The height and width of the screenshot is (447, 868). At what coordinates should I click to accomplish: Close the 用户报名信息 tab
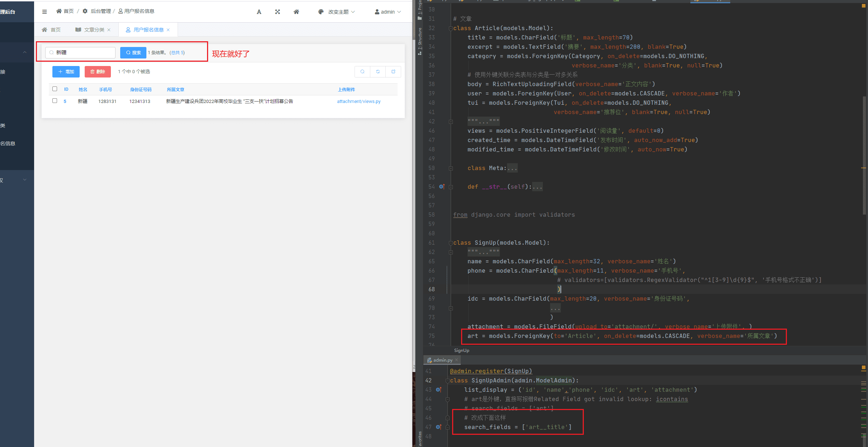click(168, 30)
